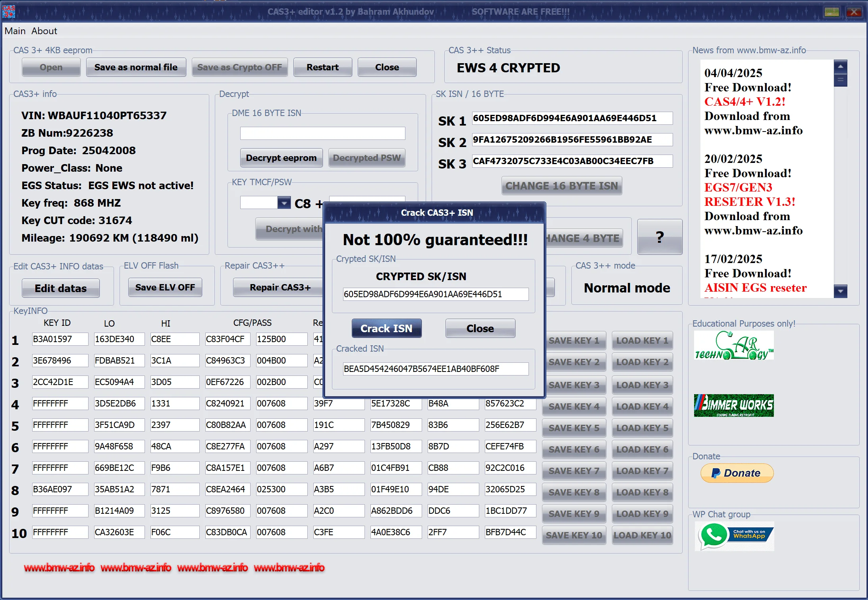Click the Cracked ISN output field
Screen dimensions: 868x600
[x=436, y=369]
